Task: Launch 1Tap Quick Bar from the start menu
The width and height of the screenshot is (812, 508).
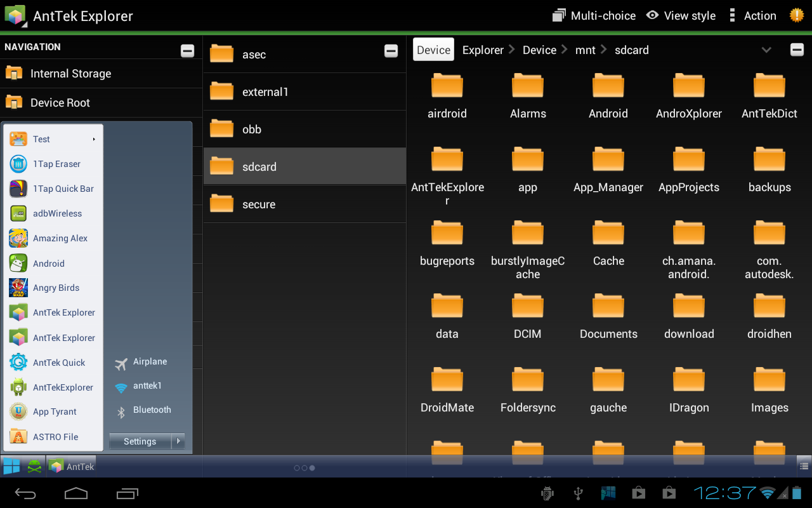Action: (53, 189)
